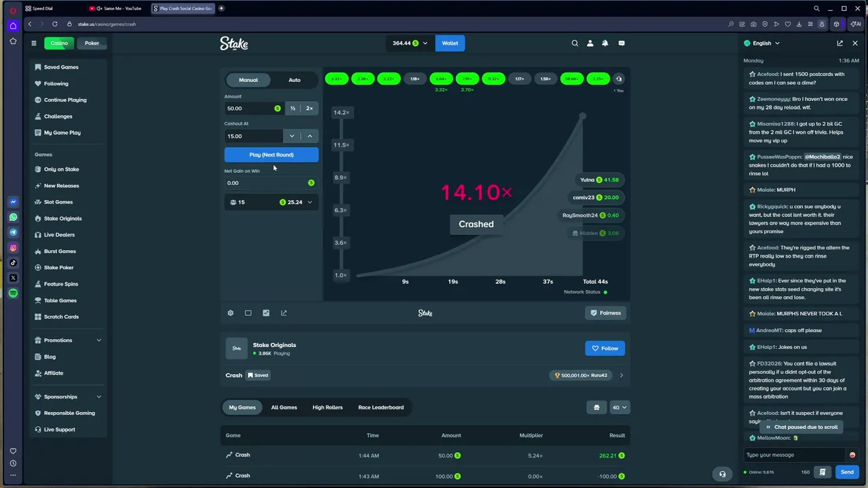Select the Poker mode
868x488 pixels.
(x=92, y=43)
